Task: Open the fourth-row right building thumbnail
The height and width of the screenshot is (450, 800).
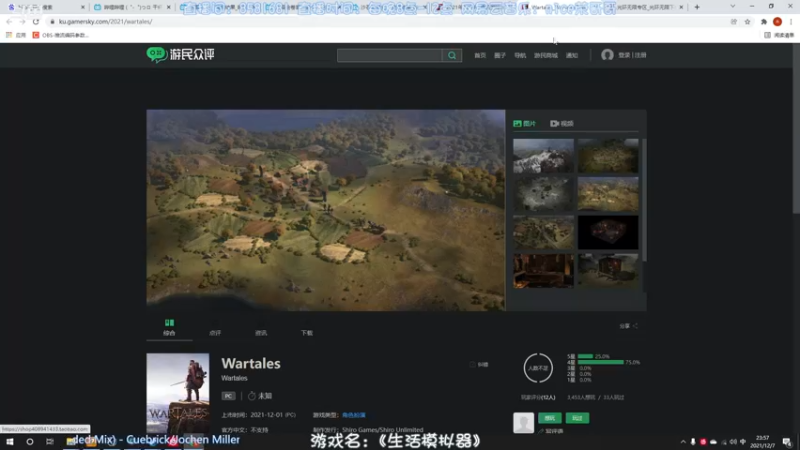Action: click(x=608, y=270)
